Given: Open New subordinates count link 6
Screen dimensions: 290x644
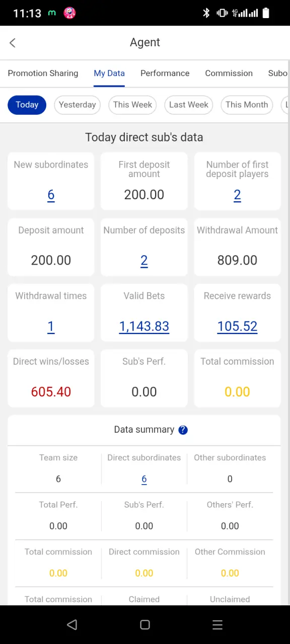Looking at the screenshot, I should click(x=51, y=195).
